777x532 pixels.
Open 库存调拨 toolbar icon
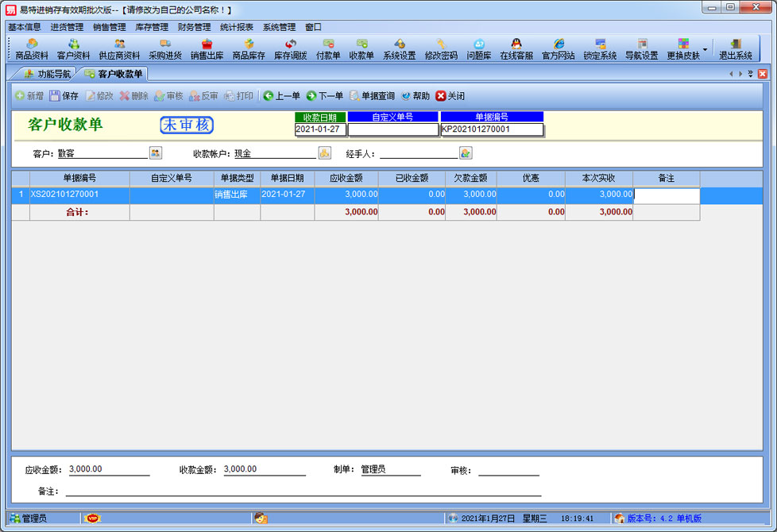pyautogui.click(x=290, y=49)
